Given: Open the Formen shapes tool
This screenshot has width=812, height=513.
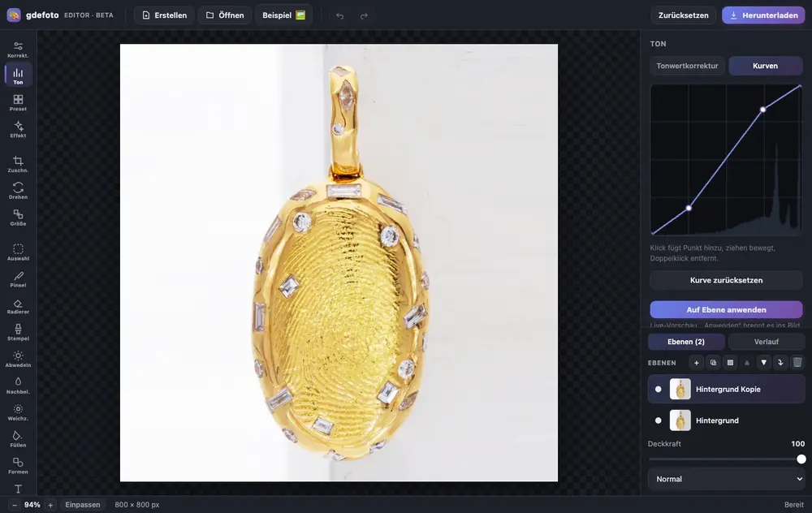Looking at the screenshot, I should [18, 465].
